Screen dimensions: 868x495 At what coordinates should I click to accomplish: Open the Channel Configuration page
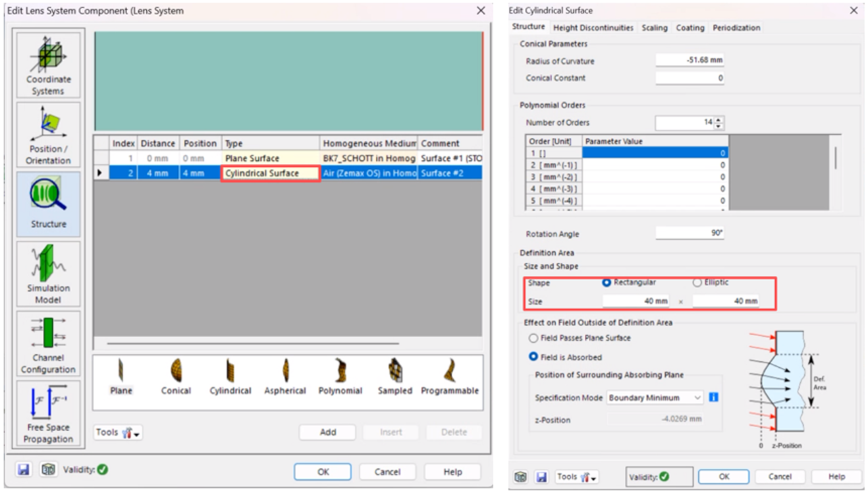coord(49,343)
